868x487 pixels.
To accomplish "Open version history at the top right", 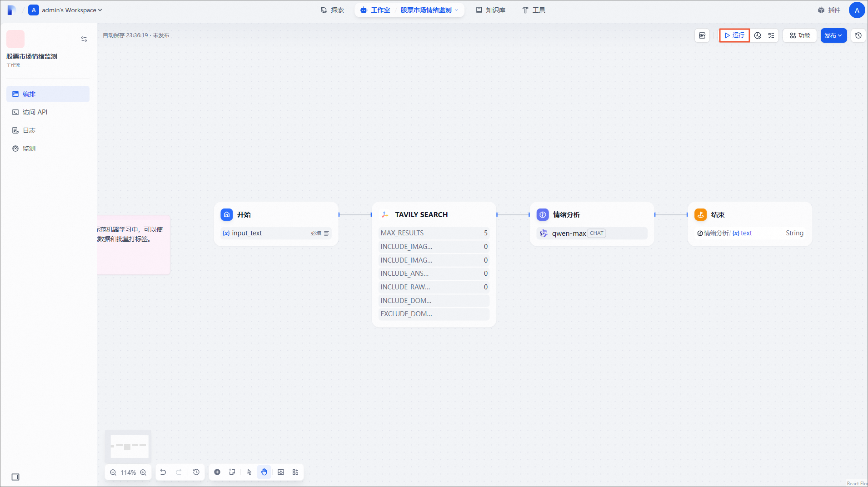I will pyautogui.click(x=858, y=35).
